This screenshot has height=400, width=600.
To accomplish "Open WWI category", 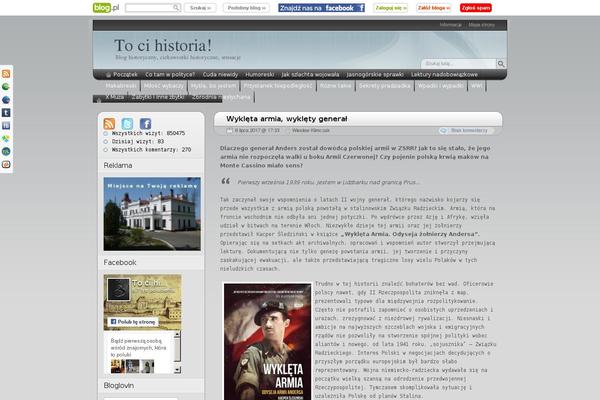I will pyautogui.click(x=476, y=86).
